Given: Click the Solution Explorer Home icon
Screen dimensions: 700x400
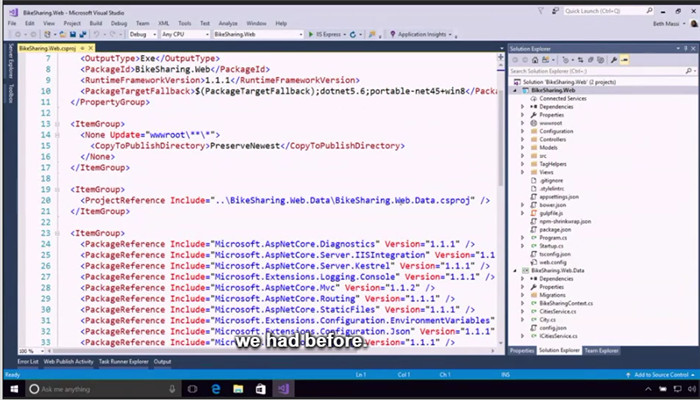Looking at the screenshot, I should pos(535,60).
